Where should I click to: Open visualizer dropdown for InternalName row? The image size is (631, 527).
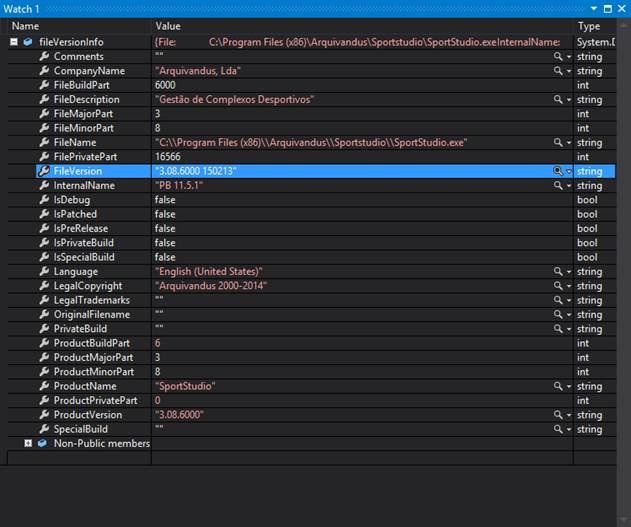[569, 186]
